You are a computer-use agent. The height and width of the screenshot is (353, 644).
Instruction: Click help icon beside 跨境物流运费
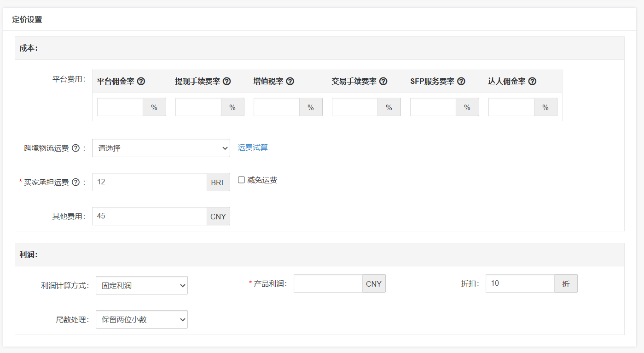point(75,148)
